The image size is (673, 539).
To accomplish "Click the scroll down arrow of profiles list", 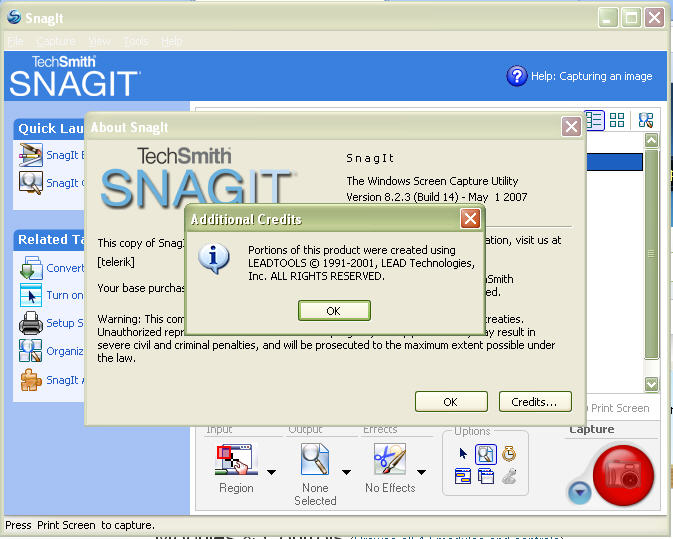I will pos(651,384).
